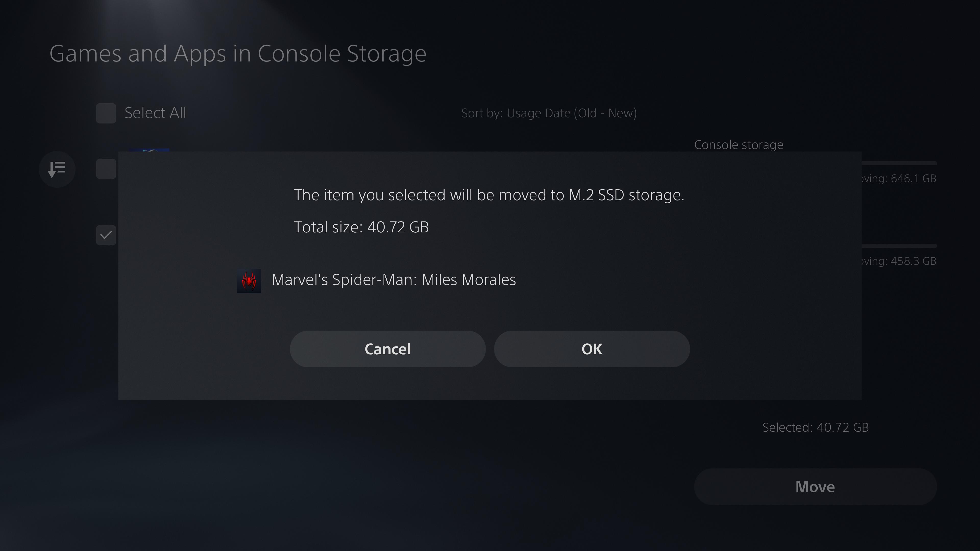Click the Select All text label
The height and width of the screenshot is (551, 980).
tap(155, 113)
